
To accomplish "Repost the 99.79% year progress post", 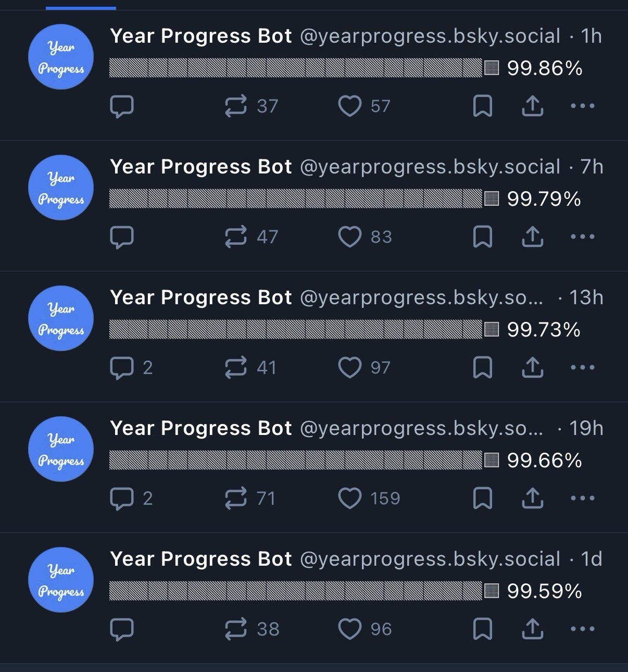I will pyautogui.click(x=235, y=237).
